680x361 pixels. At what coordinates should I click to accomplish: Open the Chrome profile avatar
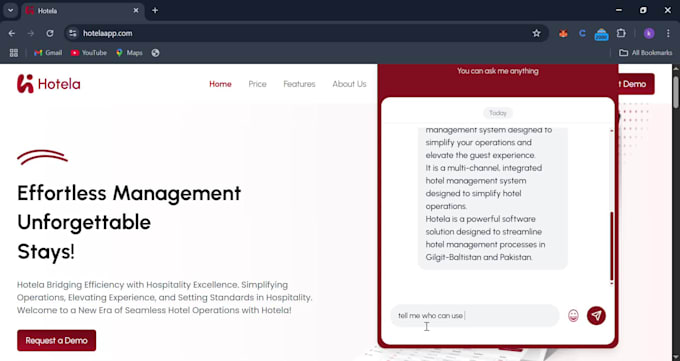tap(649, 33)
